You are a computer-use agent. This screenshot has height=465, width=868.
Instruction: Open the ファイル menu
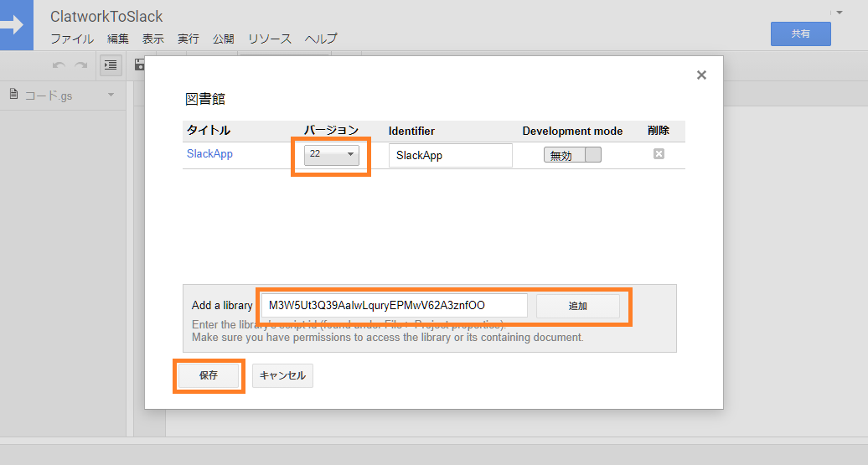(72, 39)
